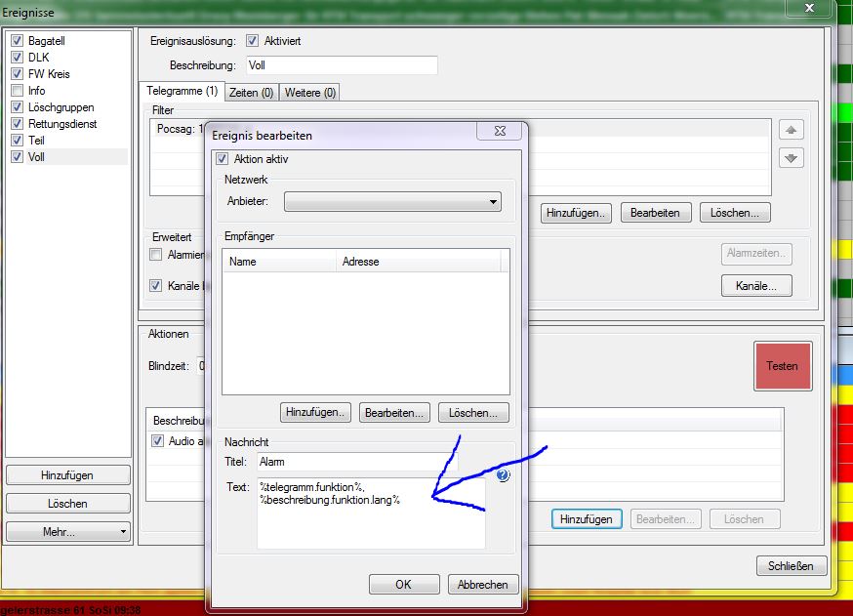The height and width of the screenshot is (616, 853).
Task: Switch to the Zeiten (0) tab
Action: [251, 92]
